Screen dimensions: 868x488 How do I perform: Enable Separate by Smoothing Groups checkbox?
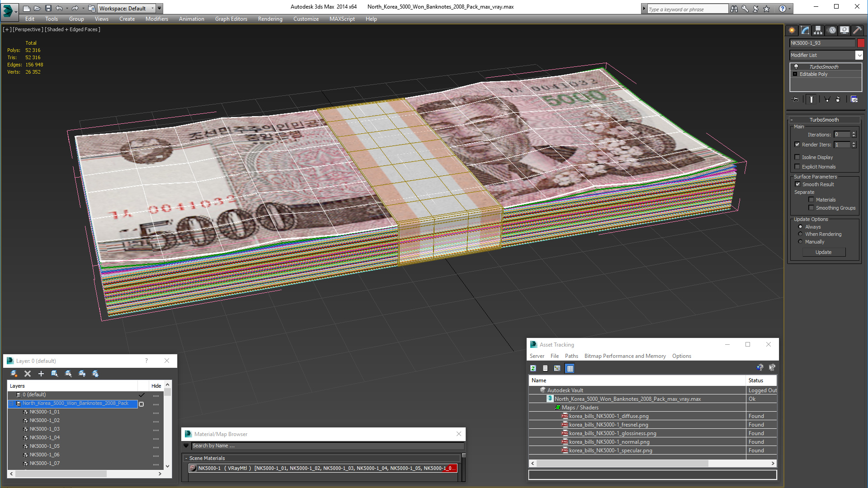coord(811,208)
